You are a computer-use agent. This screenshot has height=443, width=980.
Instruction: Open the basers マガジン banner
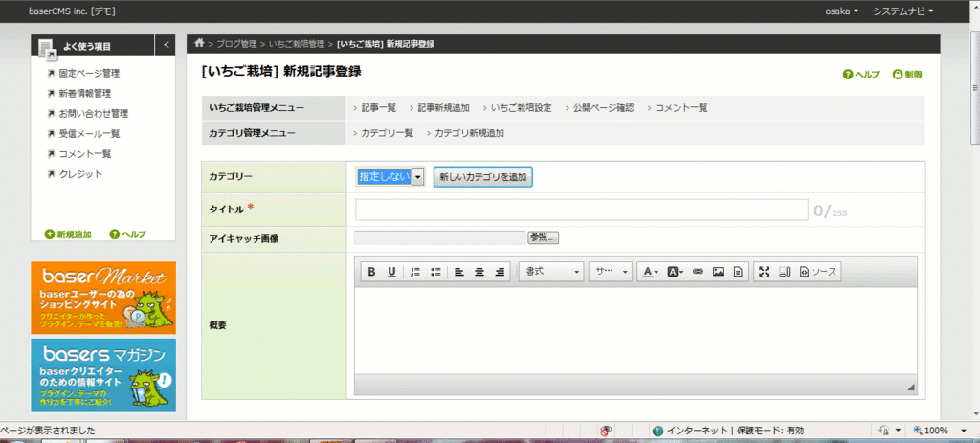pyautogui.click(x=103, y=375)
